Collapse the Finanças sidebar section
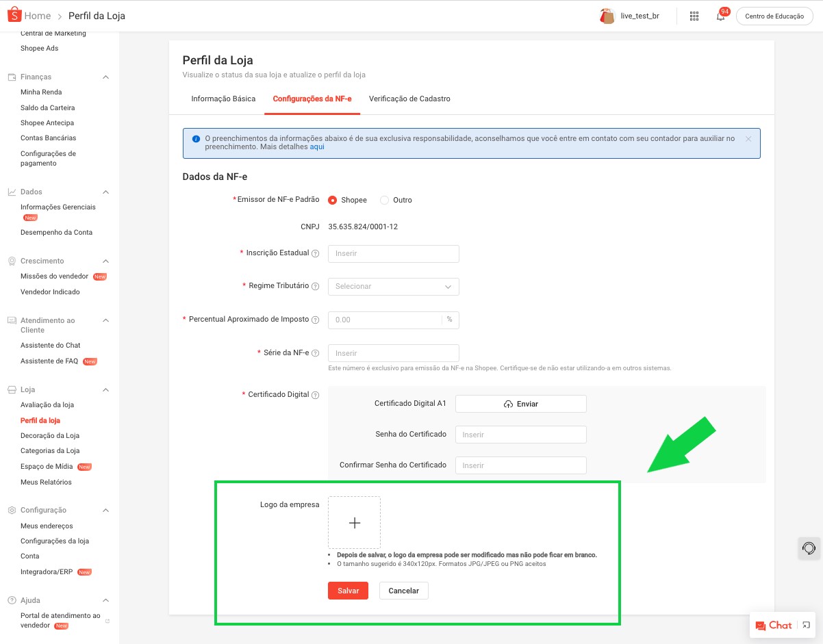The height and width of the screenshot is (644, 823). coord(104,77)
